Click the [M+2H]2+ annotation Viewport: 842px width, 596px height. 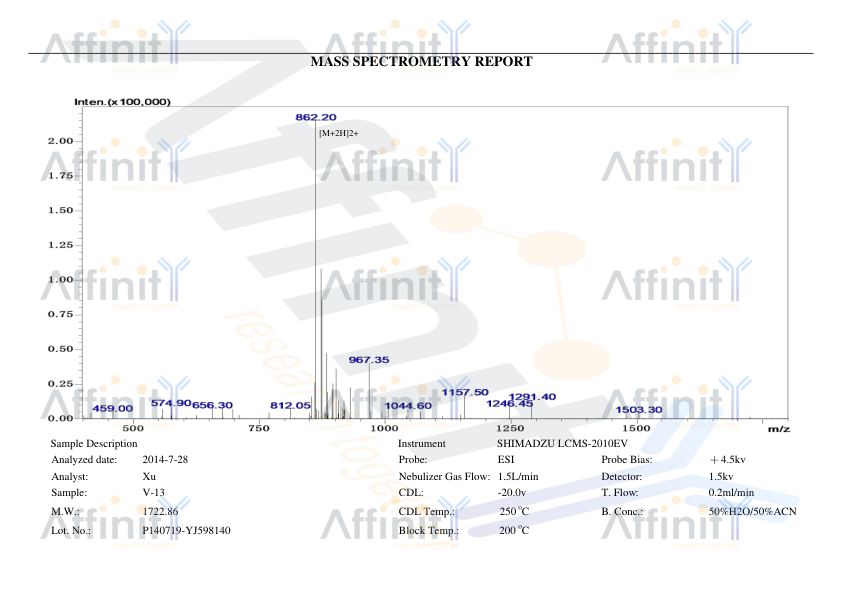[339, 133]
